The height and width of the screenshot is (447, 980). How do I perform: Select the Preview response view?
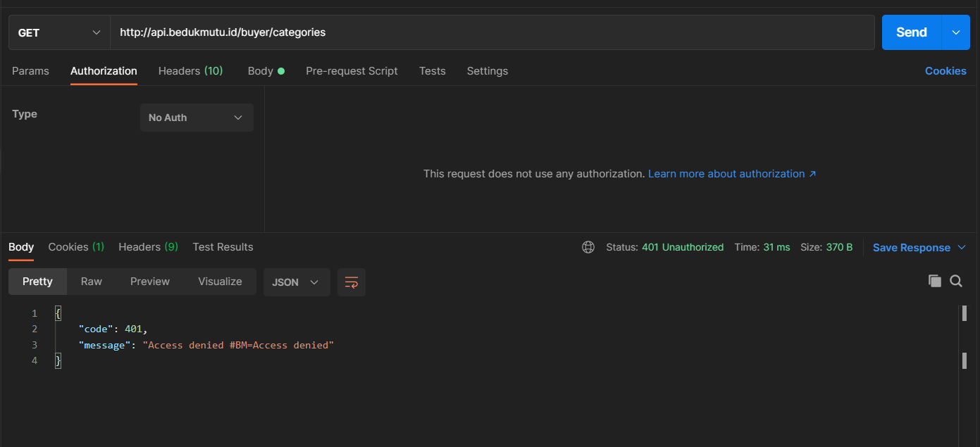coord(150,282)
